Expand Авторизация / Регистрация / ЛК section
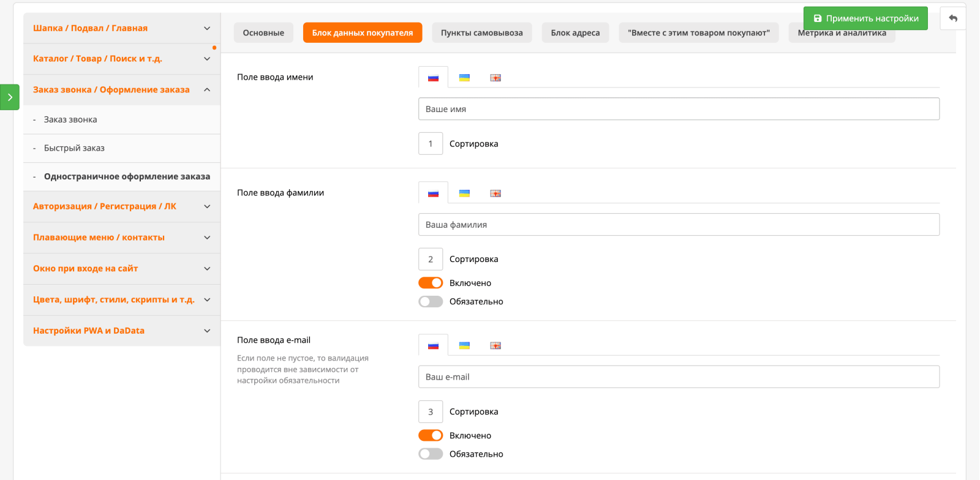This screenshot has height=480, width=980. tap(122, 206)
